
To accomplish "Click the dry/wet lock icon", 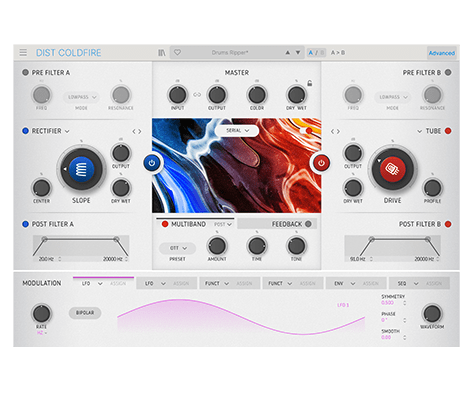I will [310, 83].
